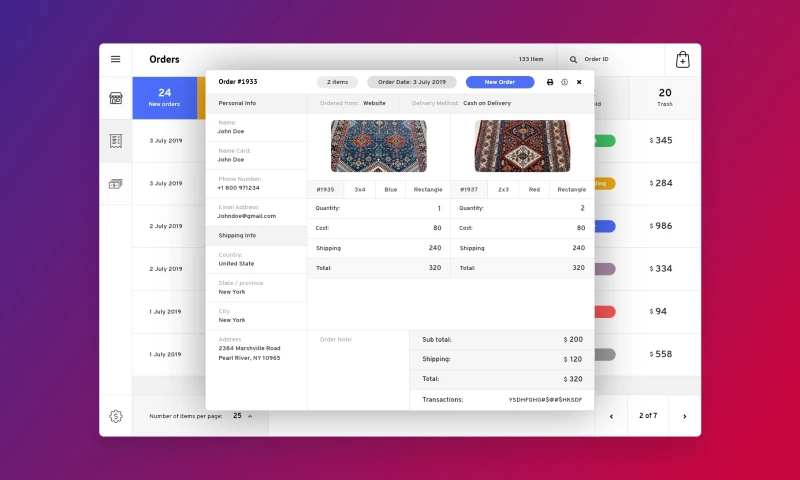Select the Red color cell
Screen dimensions: 800x480
[534, 190]
